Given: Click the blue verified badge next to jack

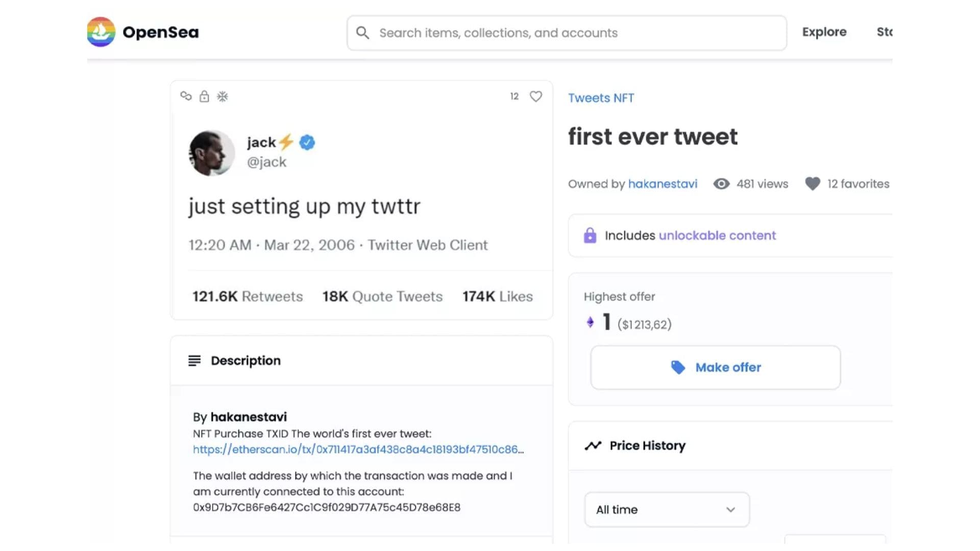Looking at the screenshot, I should (x=307, y=142).
